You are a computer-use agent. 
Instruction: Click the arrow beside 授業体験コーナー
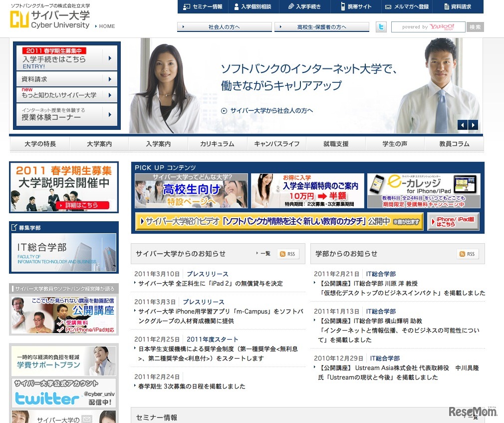pyautogui.click(x=110, y=114)
